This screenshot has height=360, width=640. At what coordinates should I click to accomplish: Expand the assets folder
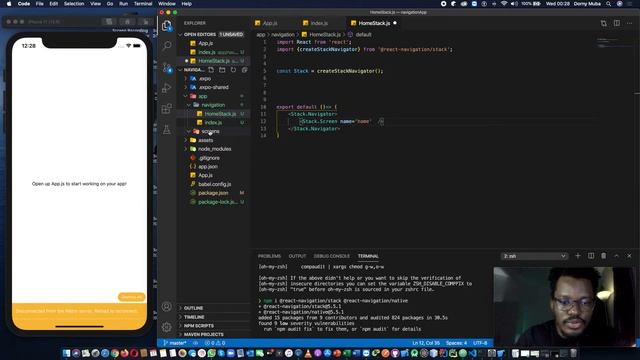(x=205, y=140)
